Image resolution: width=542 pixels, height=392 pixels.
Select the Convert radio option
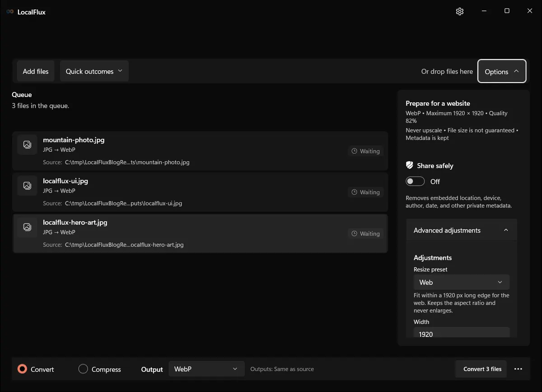pyautogui.click(x=36, y=369)
